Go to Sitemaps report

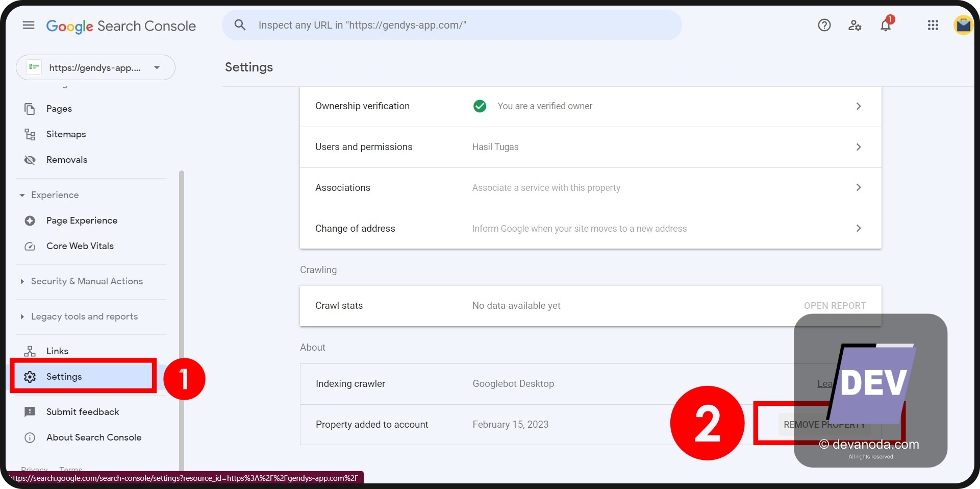pos(66,134)
